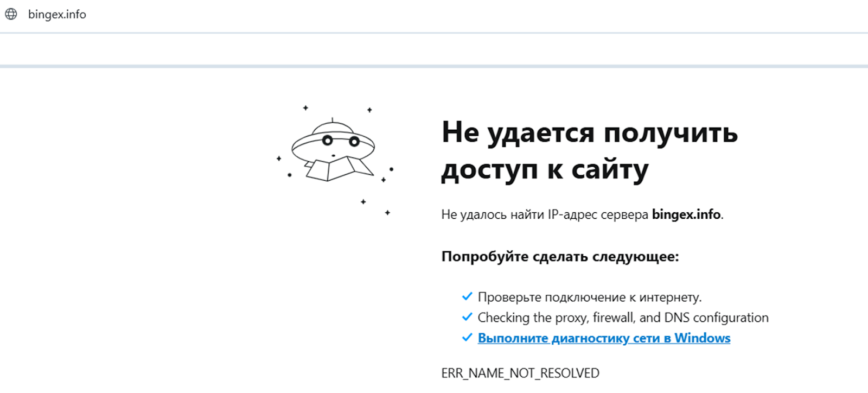Click checkmark beside internet connection suggestion

(x=467, y=296)
